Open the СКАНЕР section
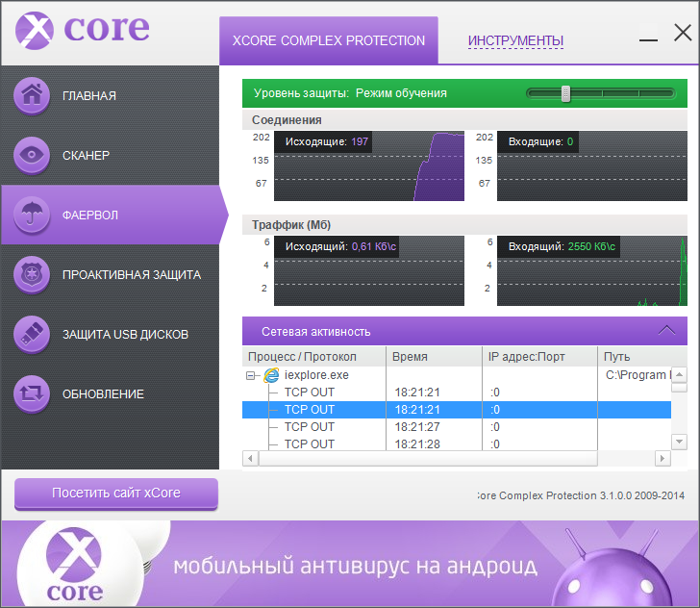 pyautogui.click(x=110, y=156)
